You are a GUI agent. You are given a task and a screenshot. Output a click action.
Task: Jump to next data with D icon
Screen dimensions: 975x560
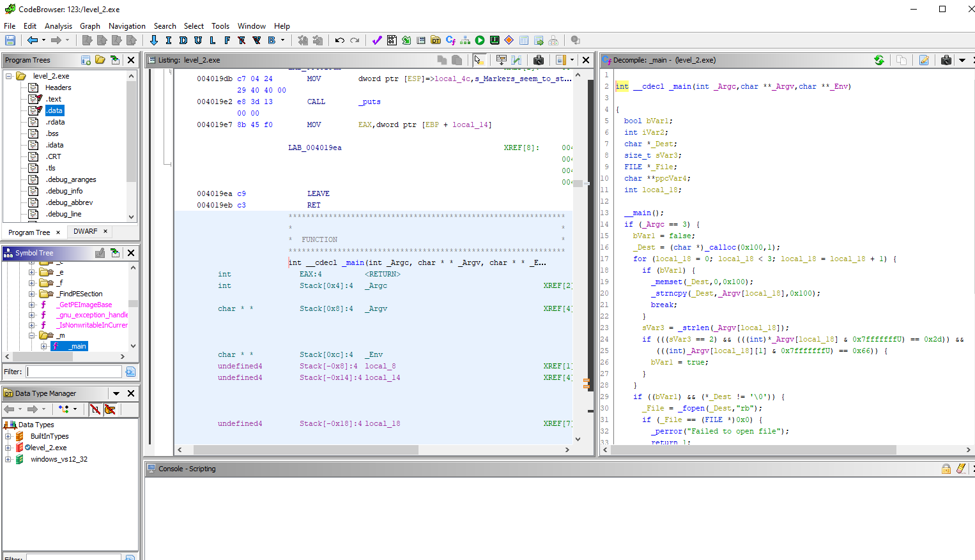183,40
